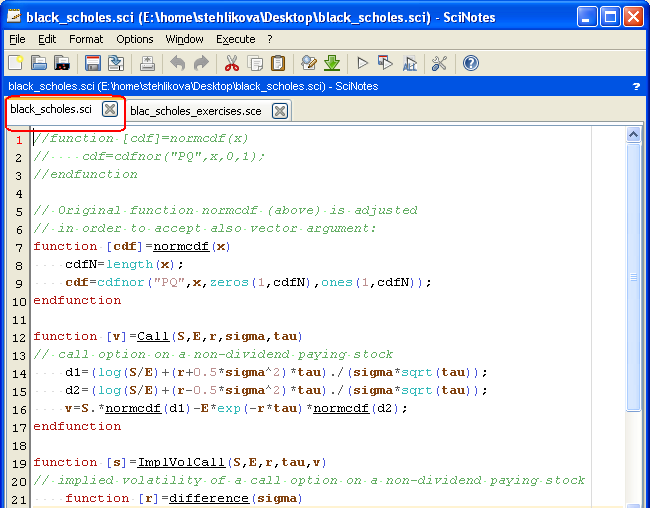Click the comment 'in order to accept also vector argument:'

point(217,228)
